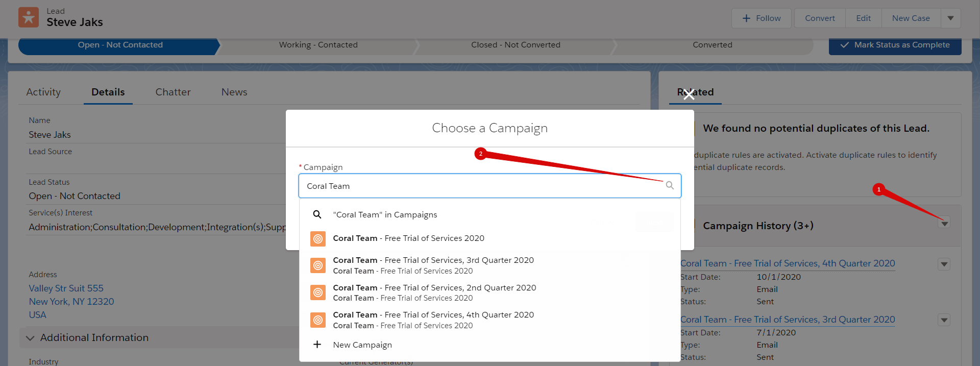The image size is (980, 366).
Task: Select campaign Free Trial of Services, 3rd Quarter 2020
Action: (489, 265)
